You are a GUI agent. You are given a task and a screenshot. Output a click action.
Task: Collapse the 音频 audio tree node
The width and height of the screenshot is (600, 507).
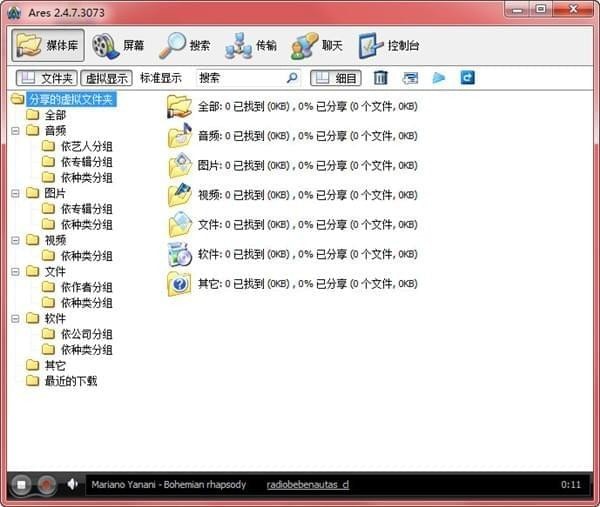(x=16, y=131)
